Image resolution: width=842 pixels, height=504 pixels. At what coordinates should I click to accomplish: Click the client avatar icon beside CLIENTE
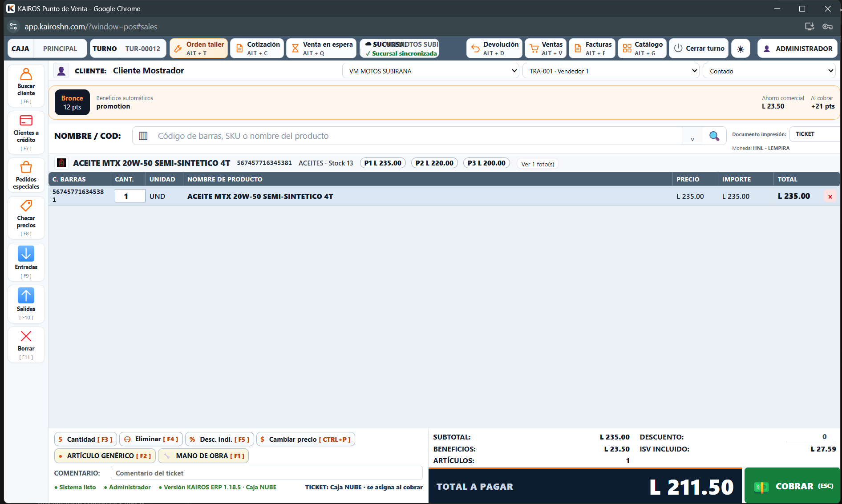[x=61, y=71]
